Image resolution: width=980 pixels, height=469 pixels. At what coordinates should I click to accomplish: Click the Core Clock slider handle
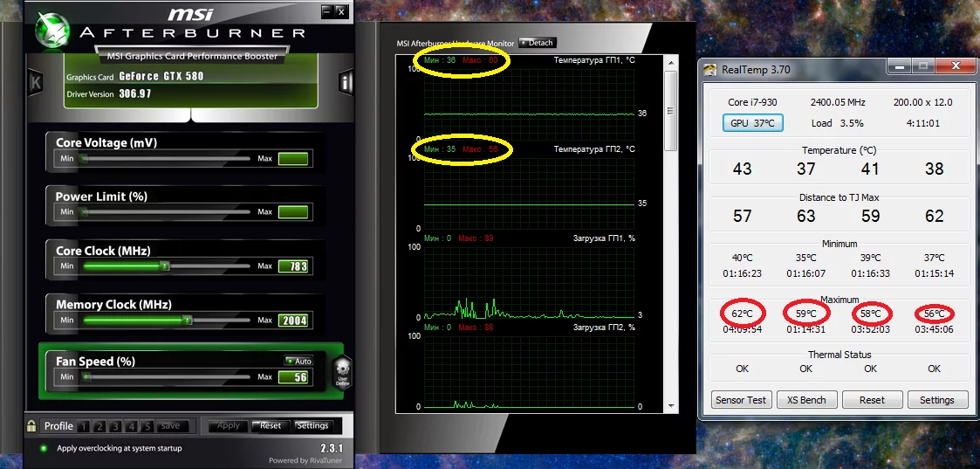[x=164, y=266]
